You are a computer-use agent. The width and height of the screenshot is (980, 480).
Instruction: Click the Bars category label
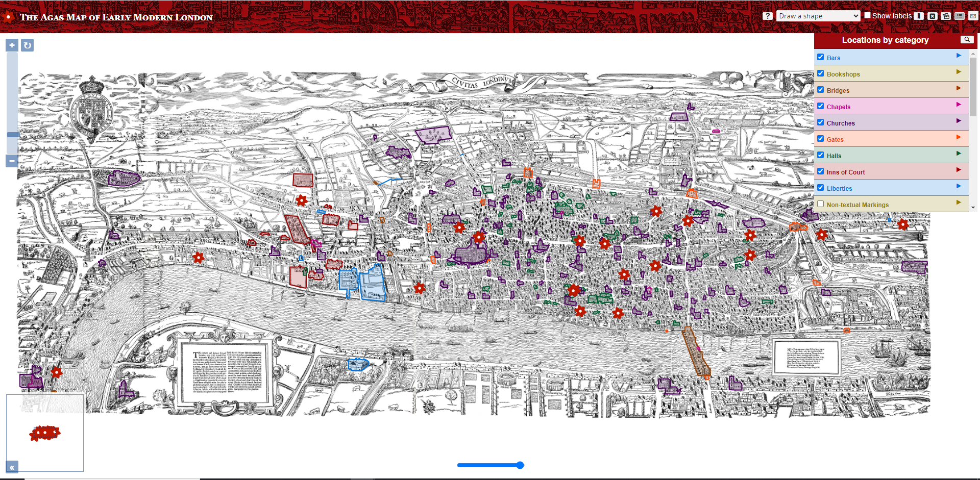point(834,58)
